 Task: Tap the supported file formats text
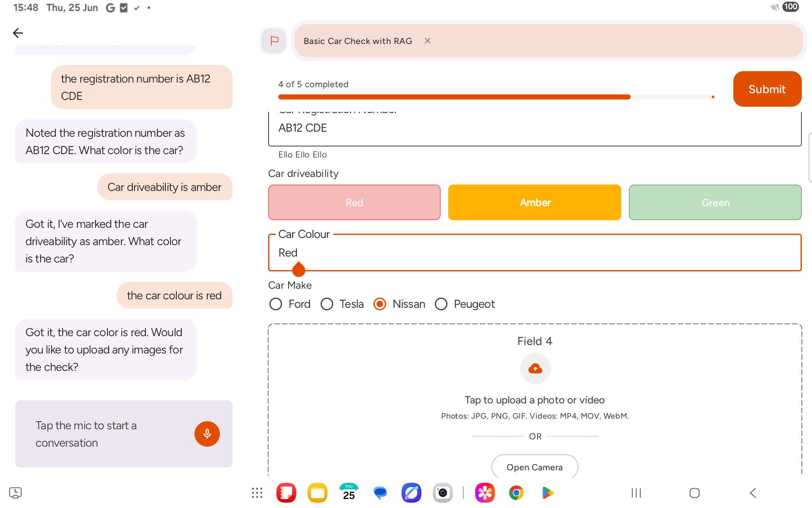click(535, 416)
